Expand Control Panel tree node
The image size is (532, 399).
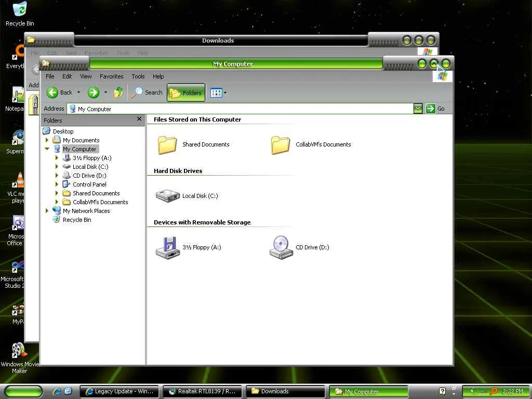coord(57,184)
